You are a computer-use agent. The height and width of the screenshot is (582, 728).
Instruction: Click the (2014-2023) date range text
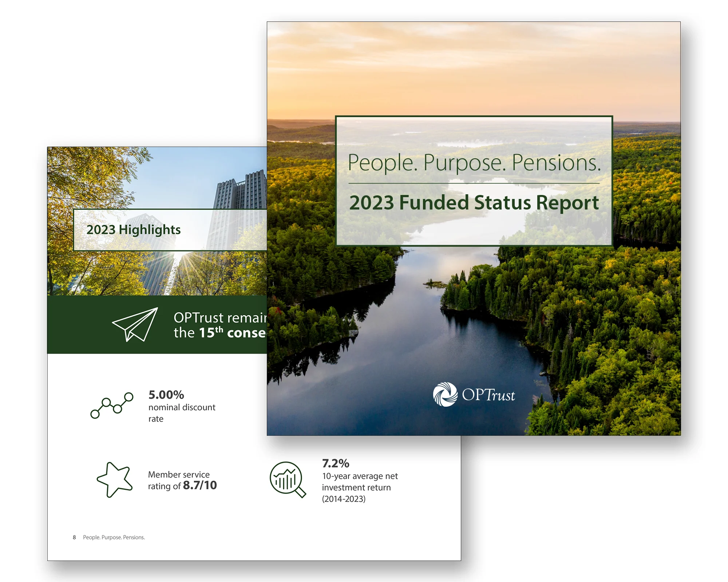[x=343, y=499]
